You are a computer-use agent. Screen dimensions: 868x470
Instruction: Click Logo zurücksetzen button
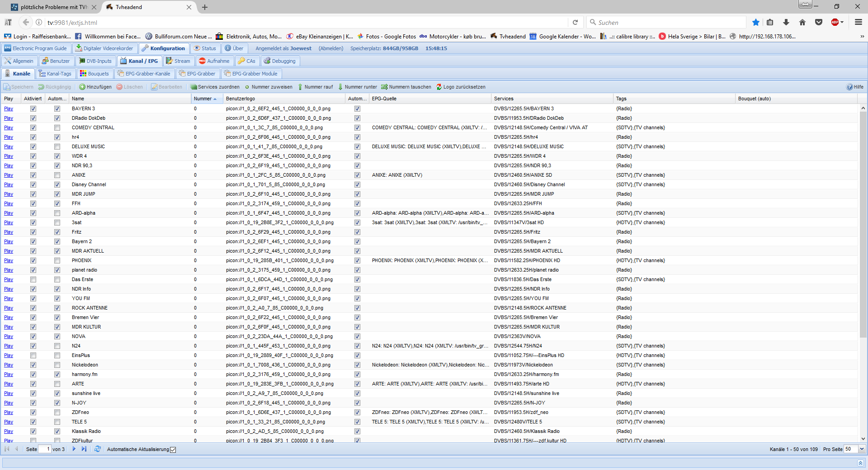(461, 87)
